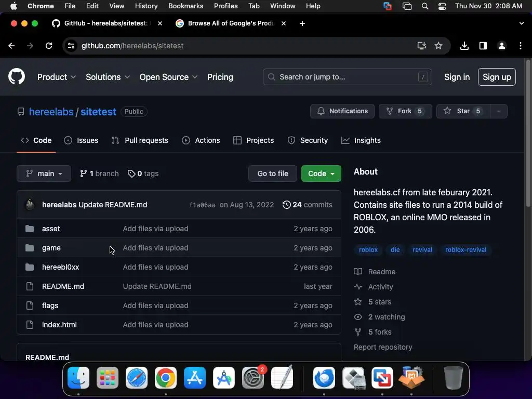Open the main branch selector
532x399 pixels.
click(44, 174)
